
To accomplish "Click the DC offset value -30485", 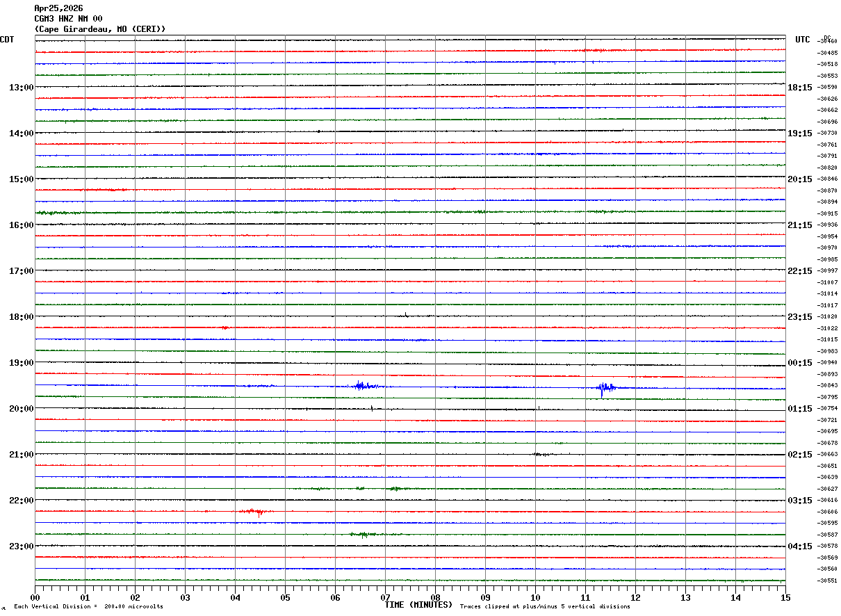I will (x=827, y=53).
